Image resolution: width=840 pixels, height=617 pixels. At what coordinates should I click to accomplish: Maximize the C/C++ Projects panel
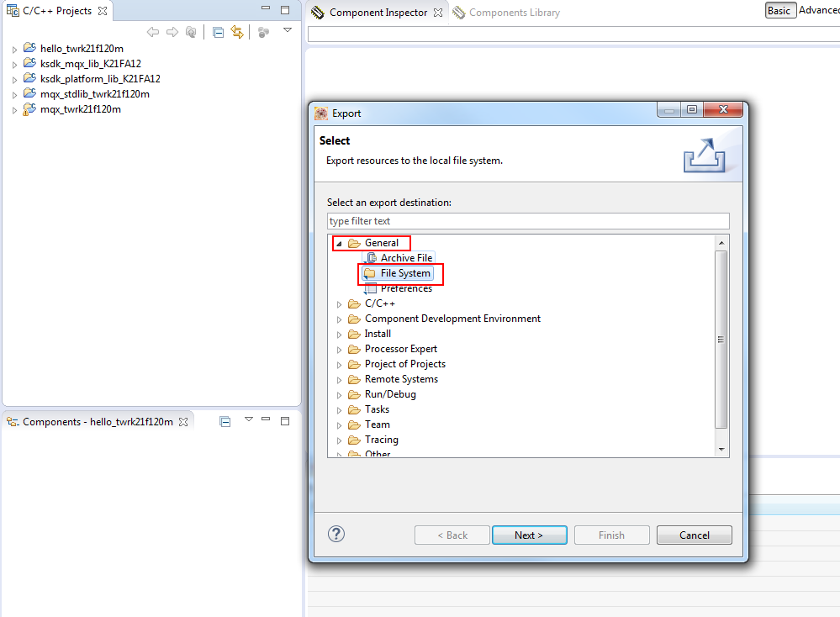coord(285,9)
